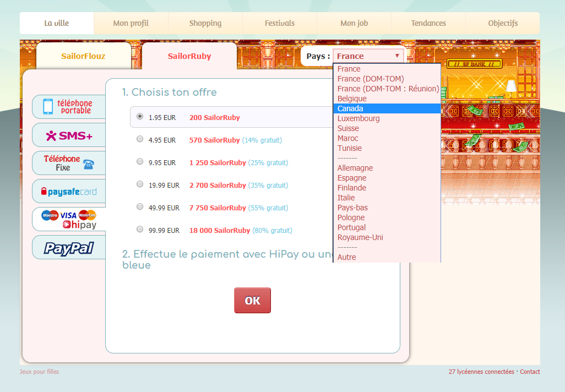Click the 7 750 SailorRuby offer text
The image size is (565, 392).
click(x=218, y=208)
